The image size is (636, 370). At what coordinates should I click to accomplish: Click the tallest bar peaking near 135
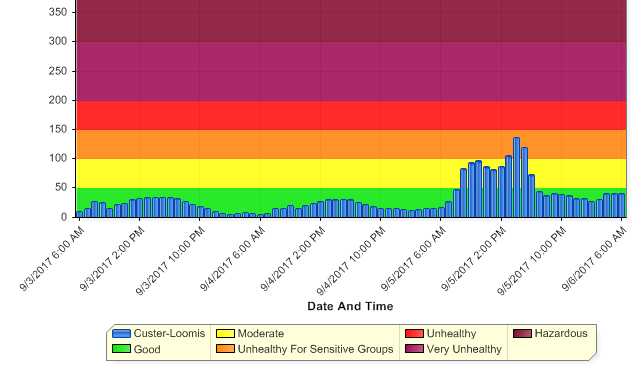click(x=516, y=177)
